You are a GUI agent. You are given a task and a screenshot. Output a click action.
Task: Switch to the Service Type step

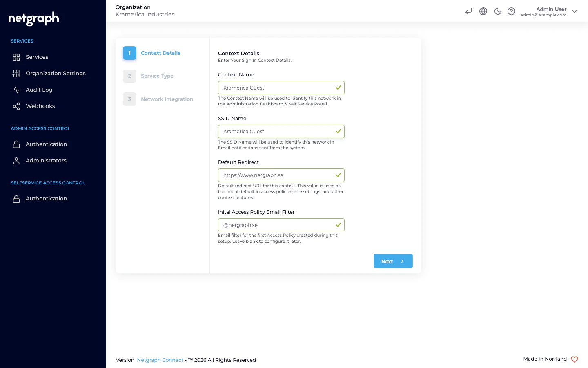click(x=157, y=76)
